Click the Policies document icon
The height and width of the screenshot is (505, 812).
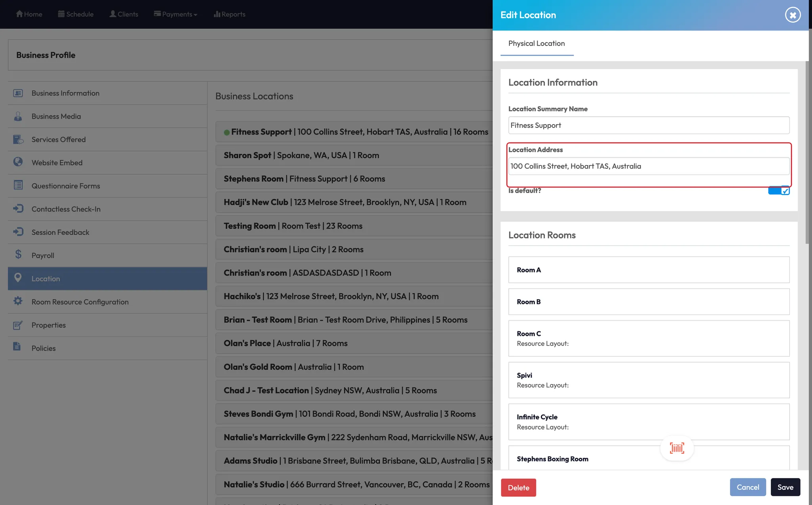(x=17, y=347)
